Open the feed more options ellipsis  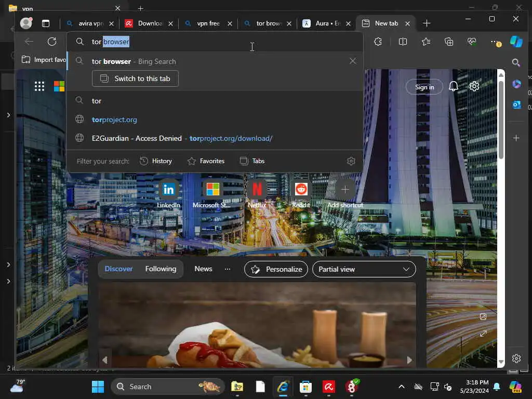click(228, 269)
